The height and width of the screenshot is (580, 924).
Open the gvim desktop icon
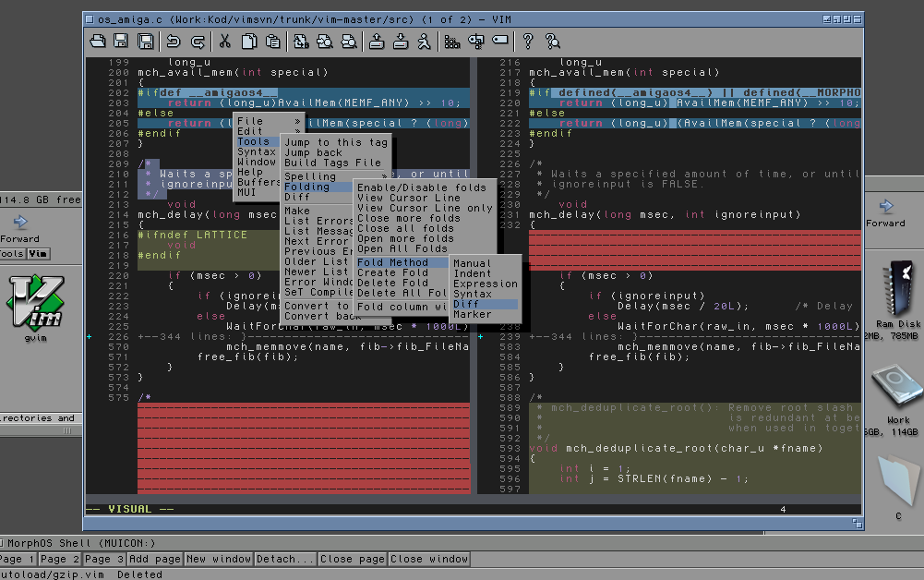(x=35, y=303)
